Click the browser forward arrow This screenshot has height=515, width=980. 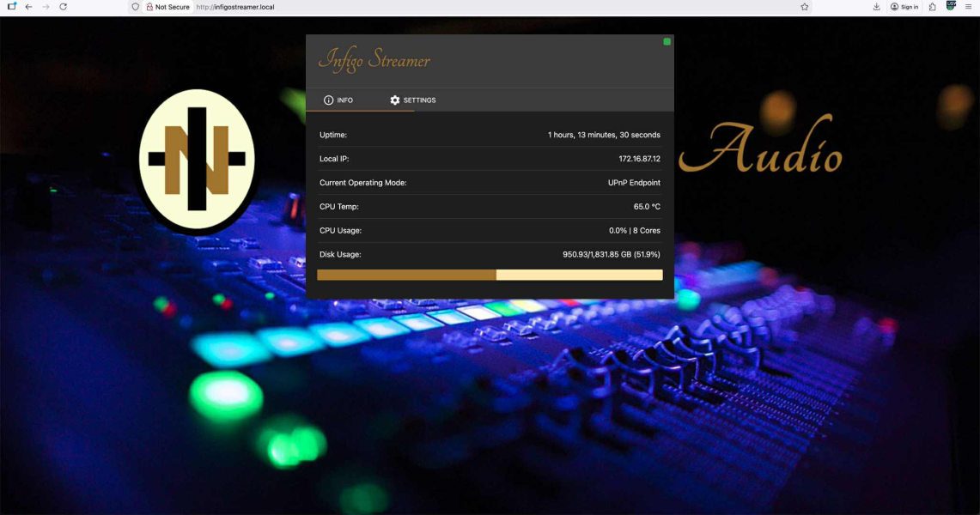point(46,7)
